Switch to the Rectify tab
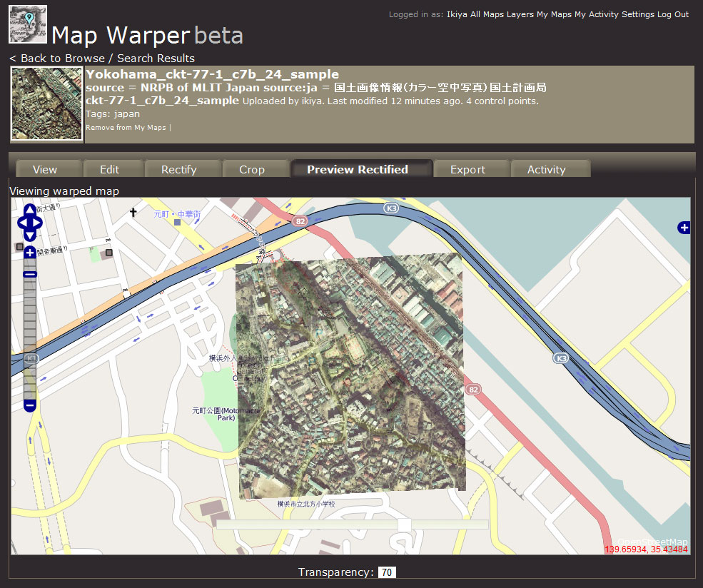This screenshot has height=588, width=703. click(179, 169)
